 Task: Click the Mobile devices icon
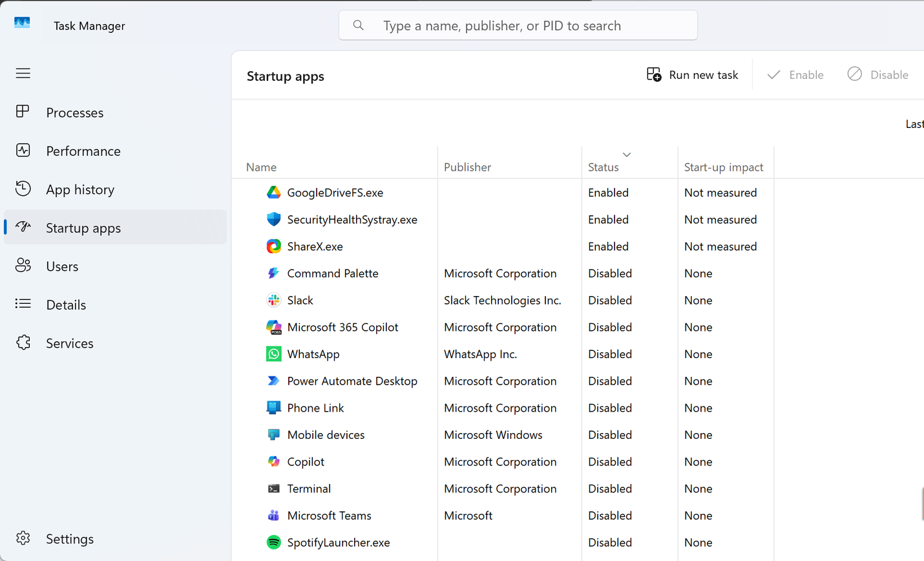pos(274,435)
